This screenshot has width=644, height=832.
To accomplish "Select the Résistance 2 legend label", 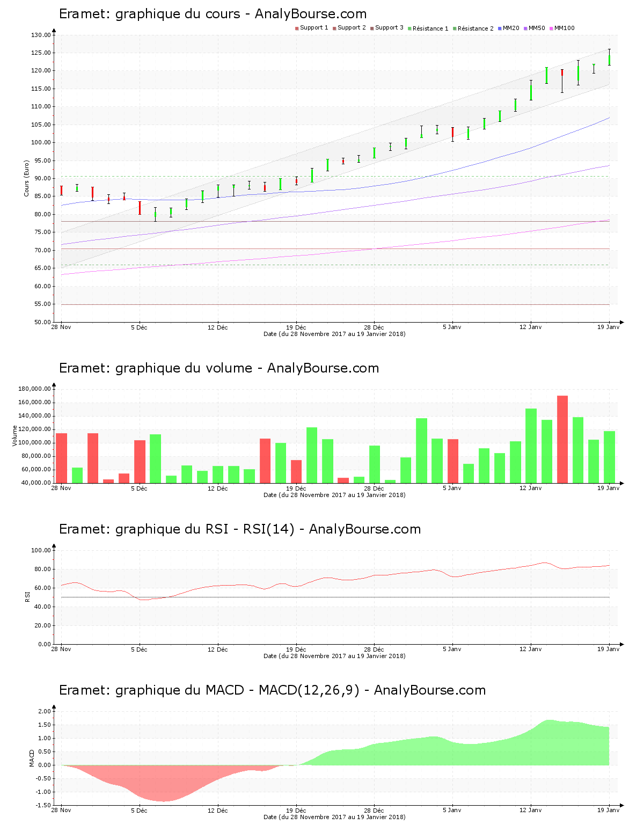I will (475, 28).
